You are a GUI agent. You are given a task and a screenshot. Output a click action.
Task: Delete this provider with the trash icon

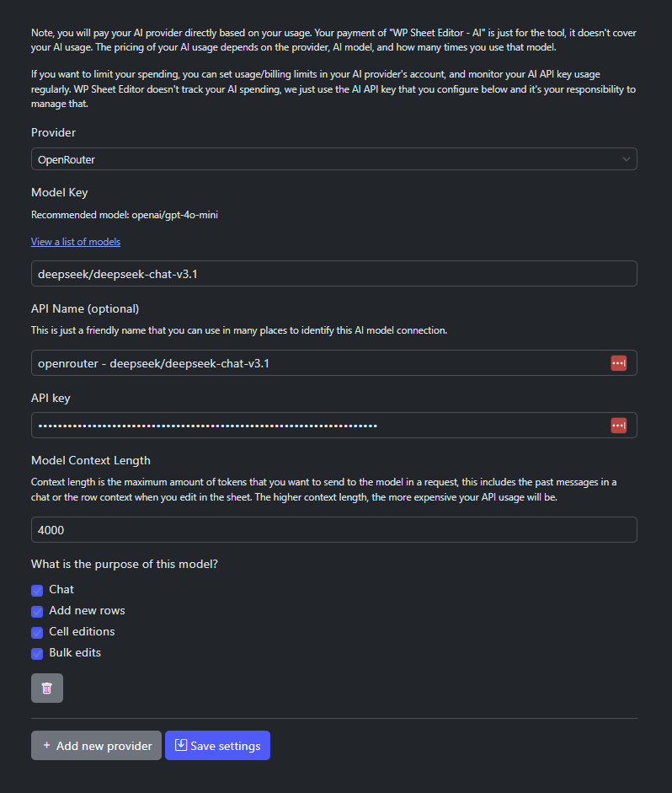47,689
